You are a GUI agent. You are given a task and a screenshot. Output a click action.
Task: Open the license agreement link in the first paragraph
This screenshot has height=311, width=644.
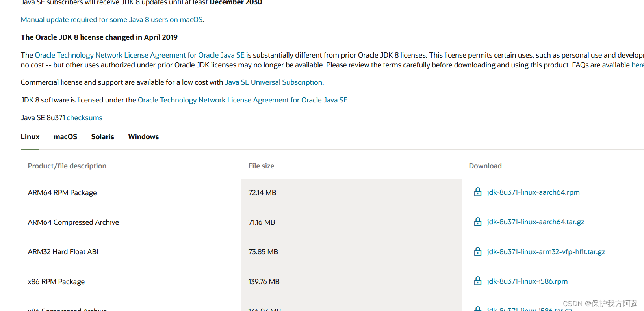click(139, 55)
